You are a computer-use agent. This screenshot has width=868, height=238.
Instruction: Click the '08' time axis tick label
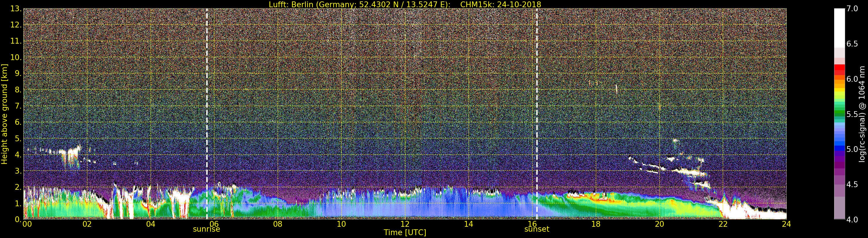pos(278,224)
